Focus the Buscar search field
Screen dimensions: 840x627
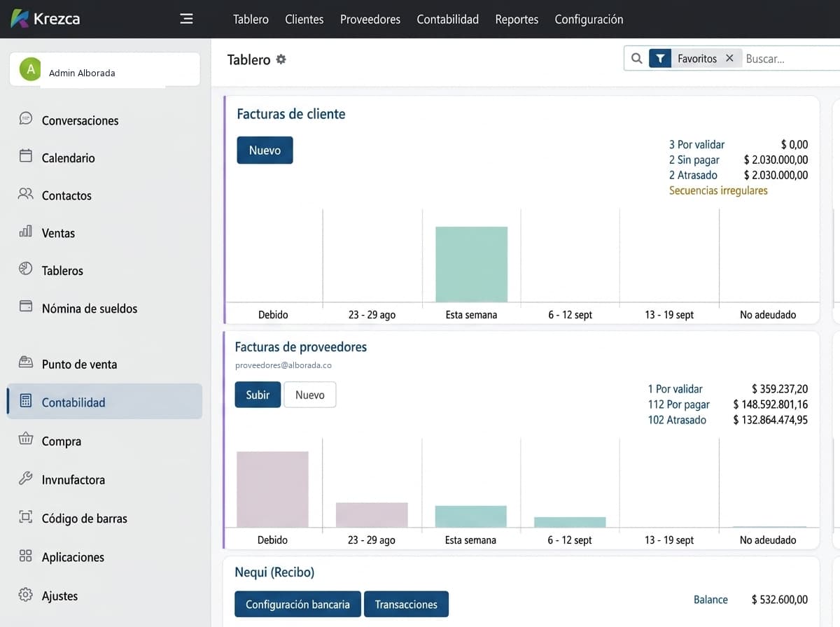(x=791, y=59)
